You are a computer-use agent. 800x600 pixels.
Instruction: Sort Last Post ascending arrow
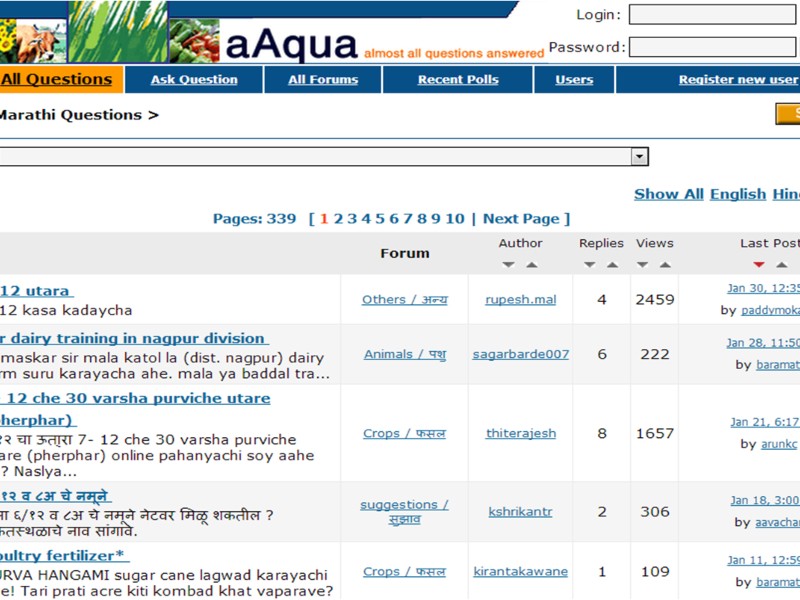point(782,265)
